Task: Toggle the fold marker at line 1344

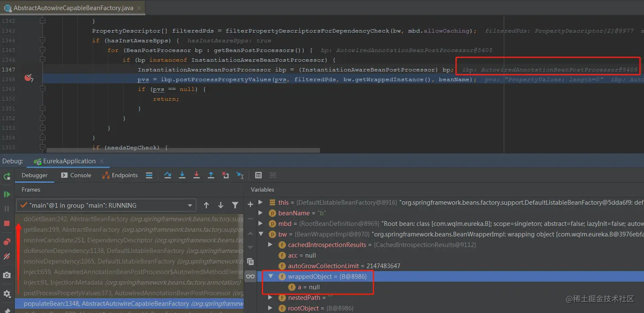Action: tap(42, 40)
